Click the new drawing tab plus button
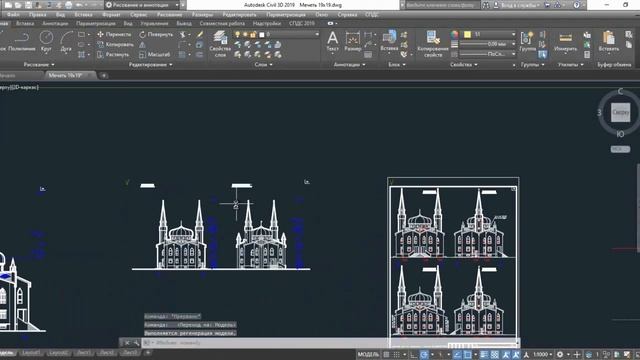The width and height of the screenshot is (640, 360). click(x=104, y=76)
